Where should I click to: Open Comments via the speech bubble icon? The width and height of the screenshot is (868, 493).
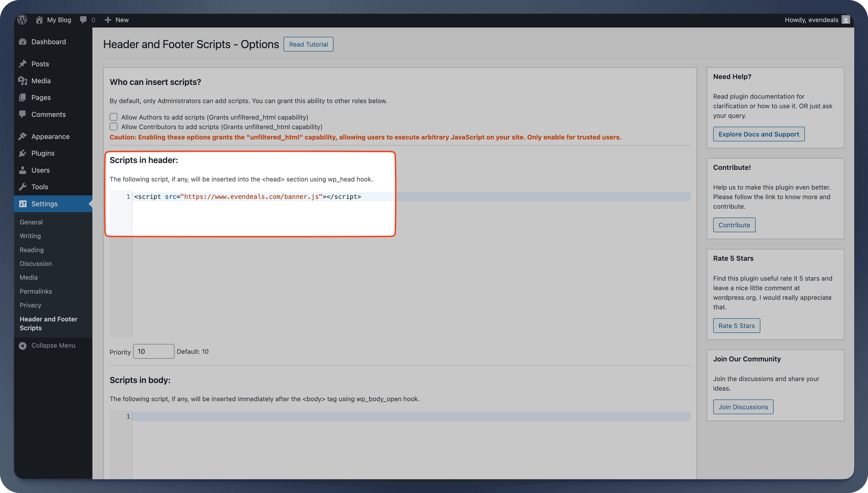pos(23,114)
